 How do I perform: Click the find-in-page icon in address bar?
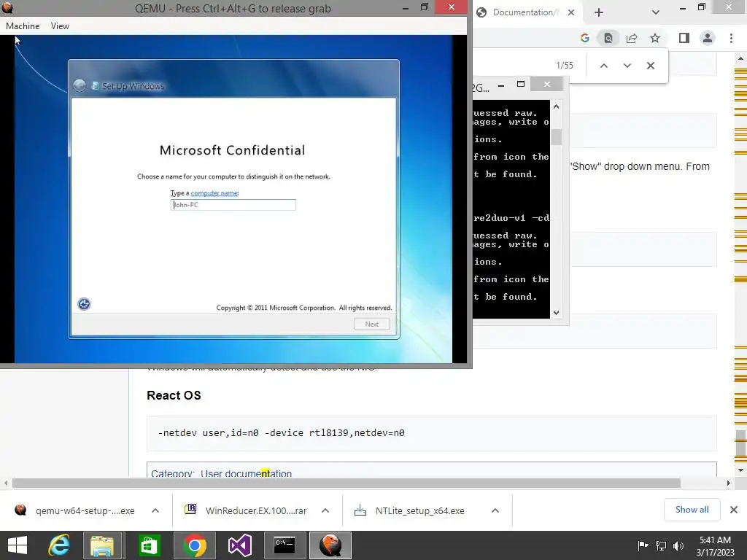click(x=608, y=38)
